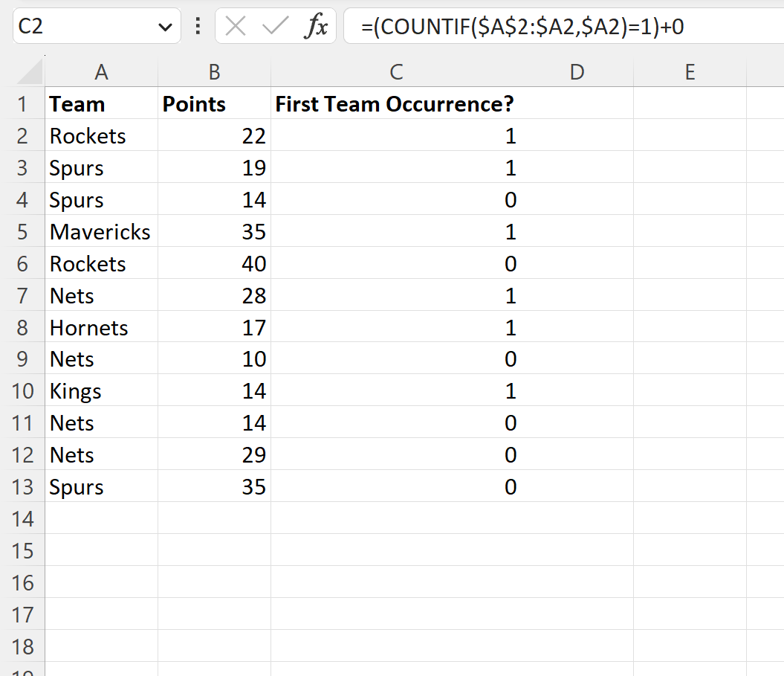Select column D header
The image size is (784, 676).
(577, 72)
